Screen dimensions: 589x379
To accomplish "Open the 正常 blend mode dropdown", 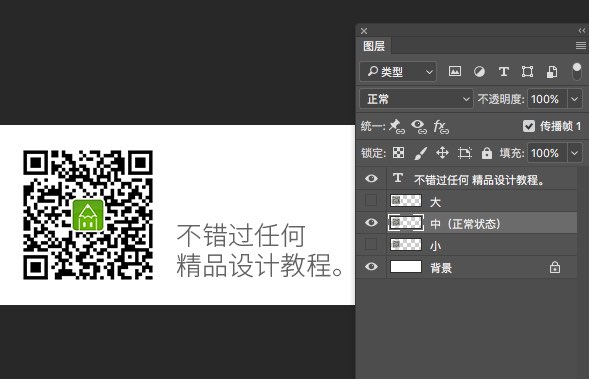I will click(x=416, y=99).
